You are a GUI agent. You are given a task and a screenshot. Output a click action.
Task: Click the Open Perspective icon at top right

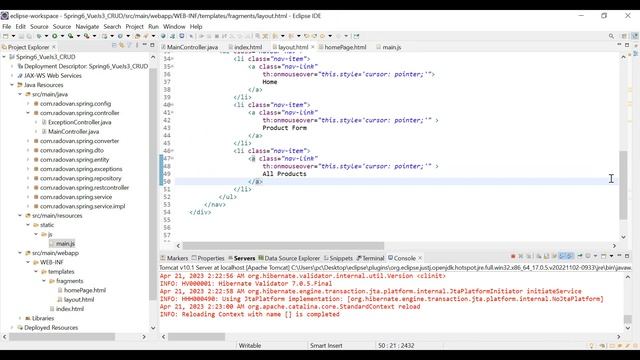(x=624, y=36)
